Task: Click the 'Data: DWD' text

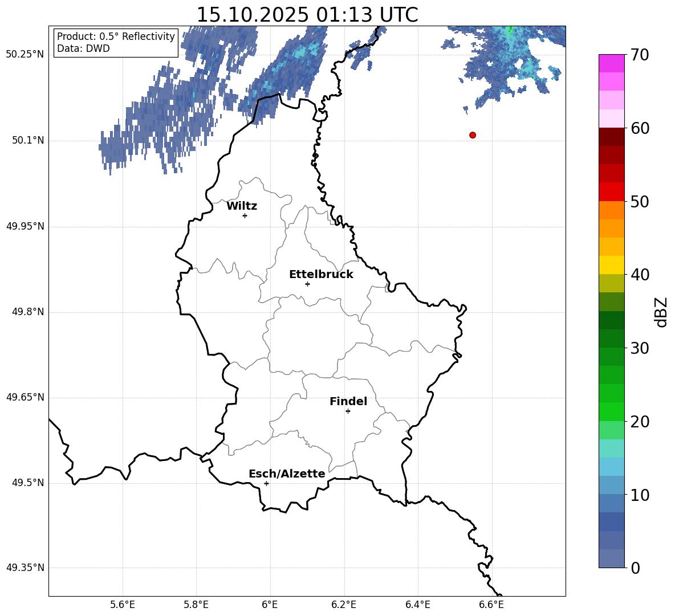Action: pyautogui.click(x=83, y=48)
